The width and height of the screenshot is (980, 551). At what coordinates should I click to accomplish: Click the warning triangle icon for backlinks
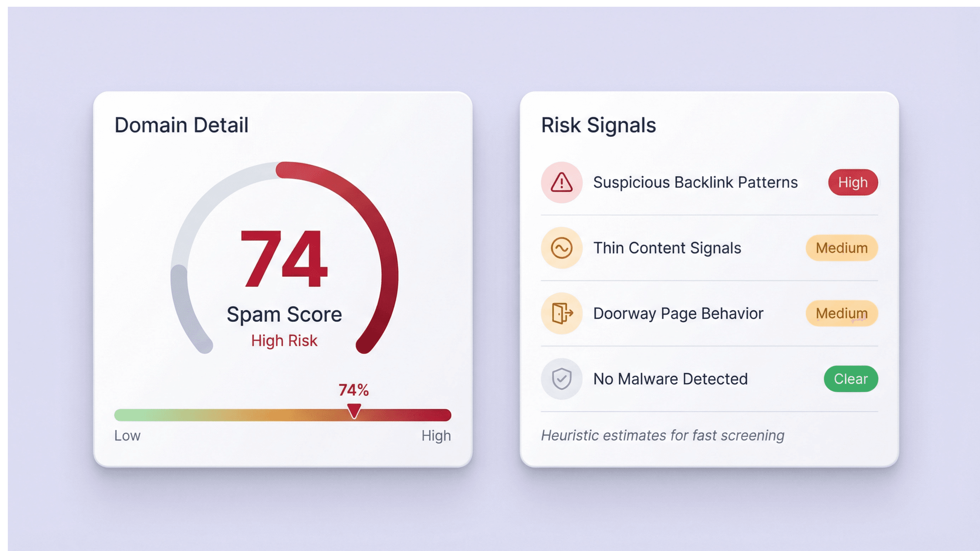click(561, 182)
